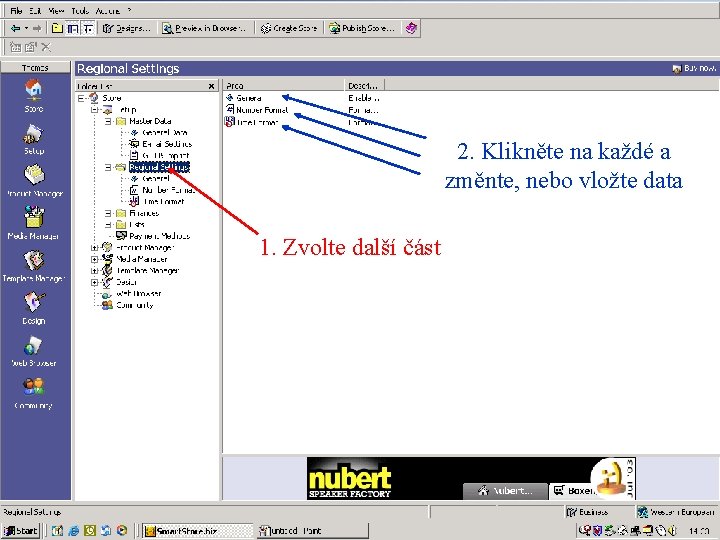Viewport: 720px width, 540px height.
Task: Open the File menu
Action: (16, 11)
